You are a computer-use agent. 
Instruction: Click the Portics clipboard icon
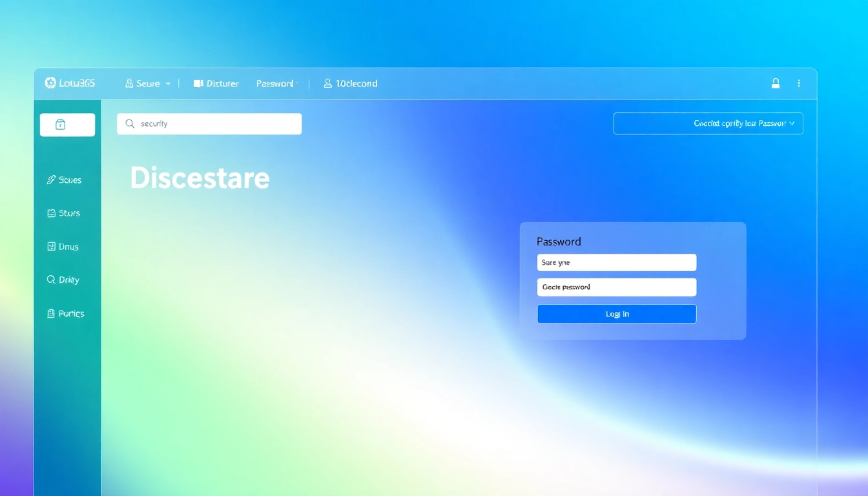pos(51,313)
